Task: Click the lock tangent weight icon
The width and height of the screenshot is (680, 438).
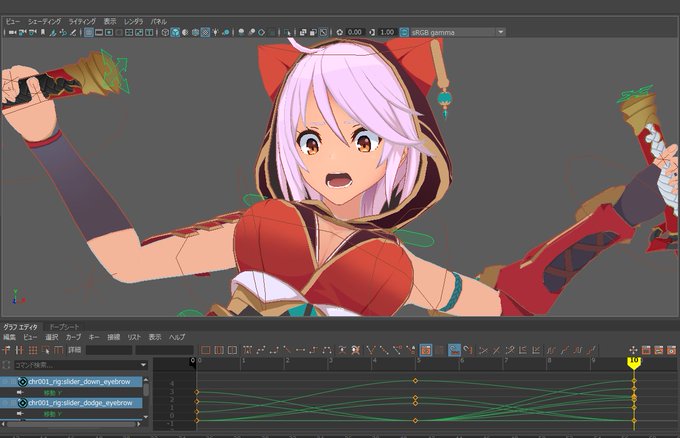Action: 410,350
